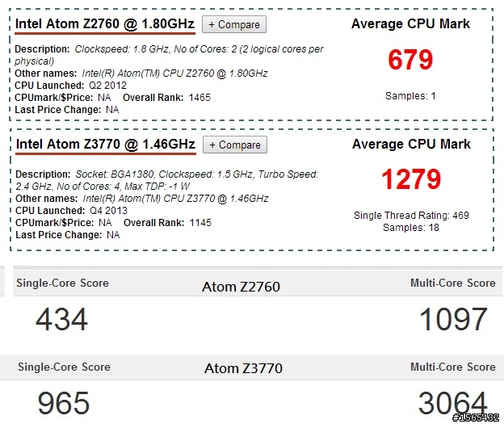Click the 1279 CPU Mark score
504x424 pixels.
(x=411, y=179)
